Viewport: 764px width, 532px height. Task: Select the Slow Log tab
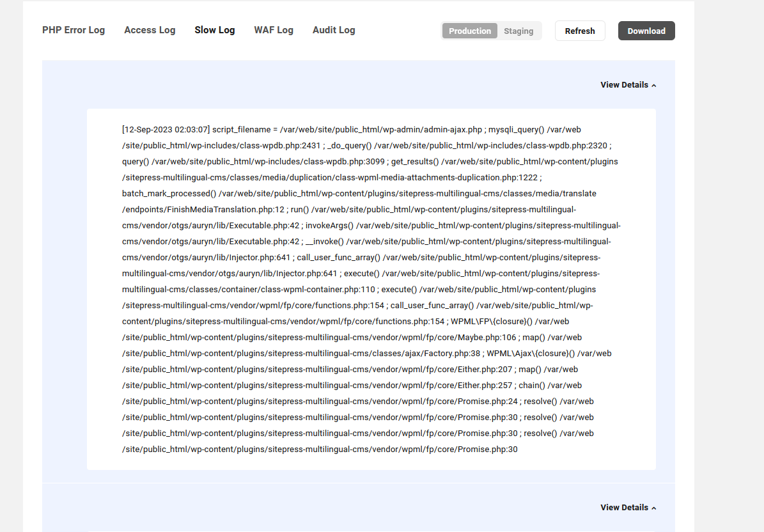coord(215,30)
